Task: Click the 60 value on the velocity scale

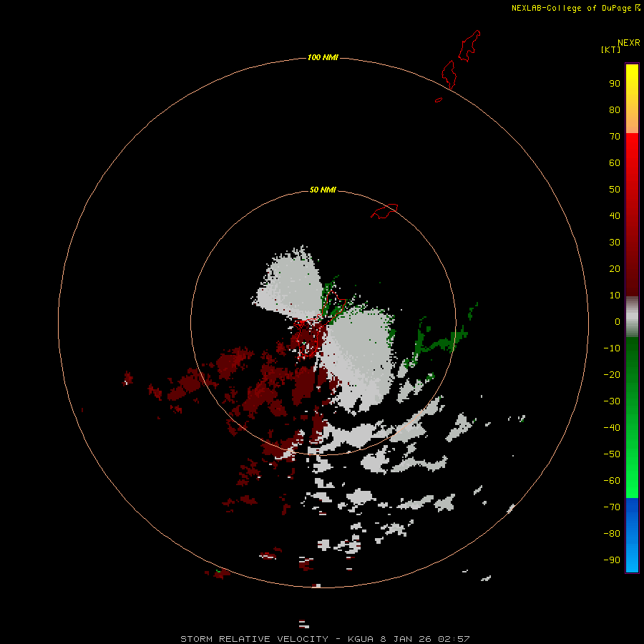Action: pyautogui.click(x=615, y=162)
